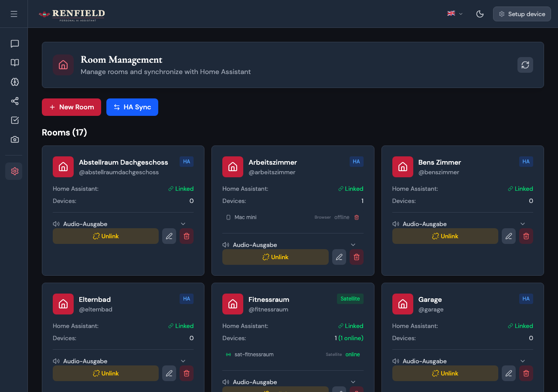
Task: Click the Satellite badge on Fitnessraum
Action: click(x=350, y=299)
